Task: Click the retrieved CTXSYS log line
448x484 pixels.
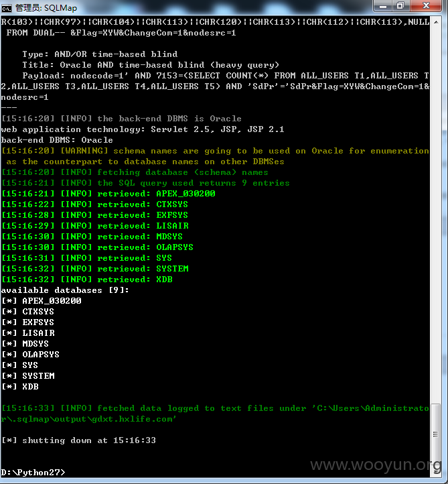Action: 94,204
